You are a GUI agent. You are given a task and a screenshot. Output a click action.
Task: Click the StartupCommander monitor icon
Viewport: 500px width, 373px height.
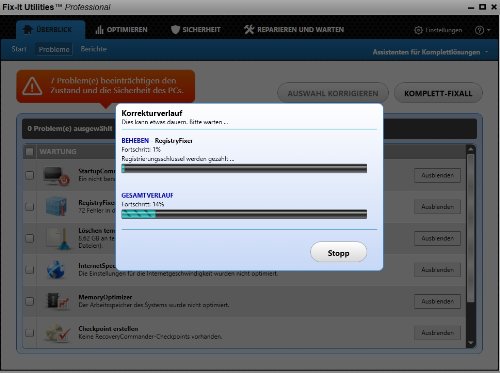click(56, 176)
